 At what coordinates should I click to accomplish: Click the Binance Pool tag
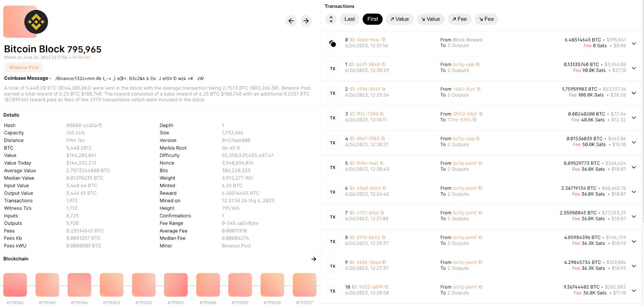[24, 67]
